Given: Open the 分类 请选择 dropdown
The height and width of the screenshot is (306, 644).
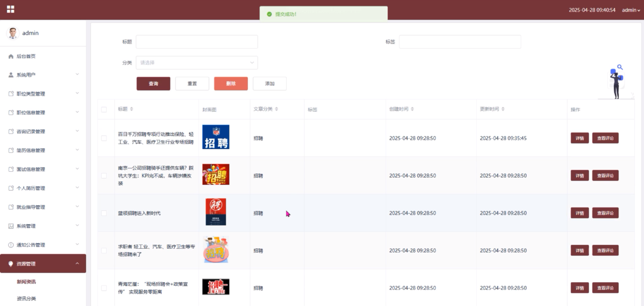Looking at the screenshot, I should pyautogui.click(x=197, y=63).
